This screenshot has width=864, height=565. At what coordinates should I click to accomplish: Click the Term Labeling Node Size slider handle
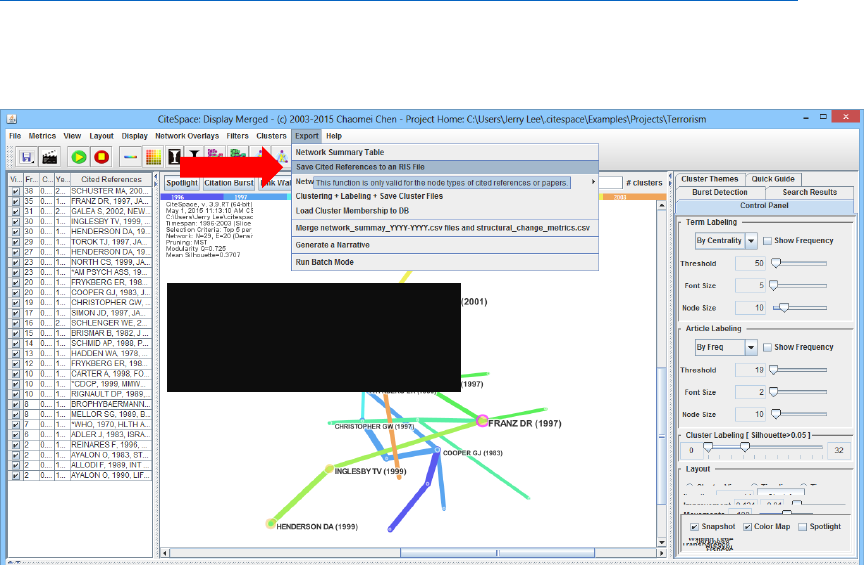784,308
